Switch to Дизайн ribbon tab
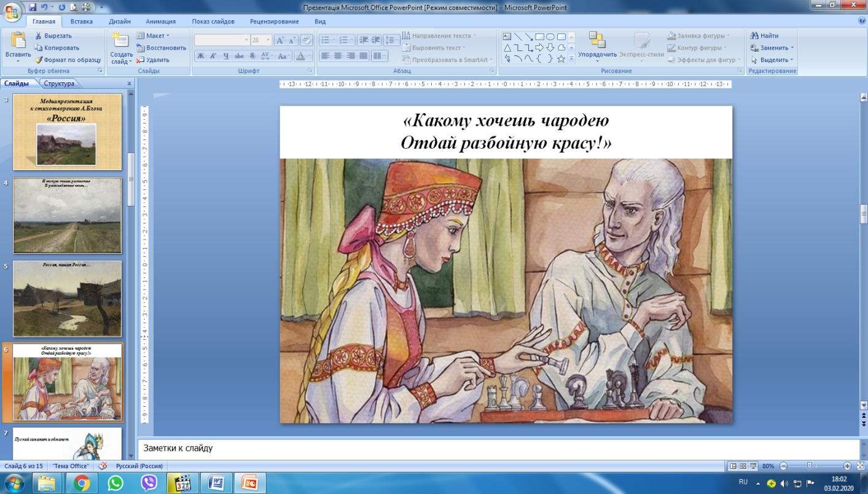This screenshot has height=494, width=868. pos(119,22)
